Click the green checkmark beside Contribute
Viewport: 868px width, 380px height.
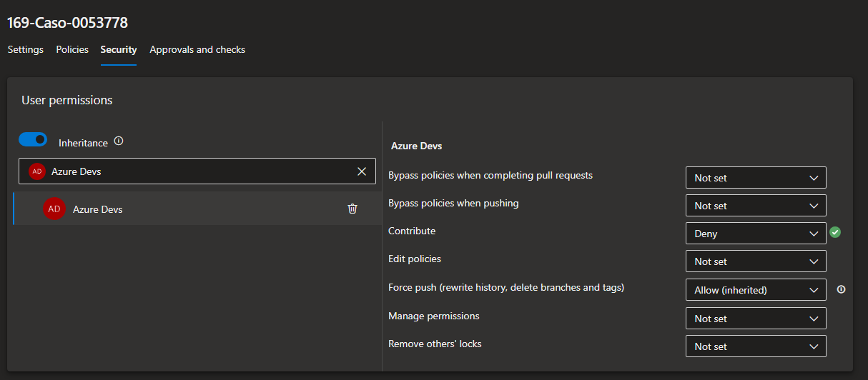835,232
